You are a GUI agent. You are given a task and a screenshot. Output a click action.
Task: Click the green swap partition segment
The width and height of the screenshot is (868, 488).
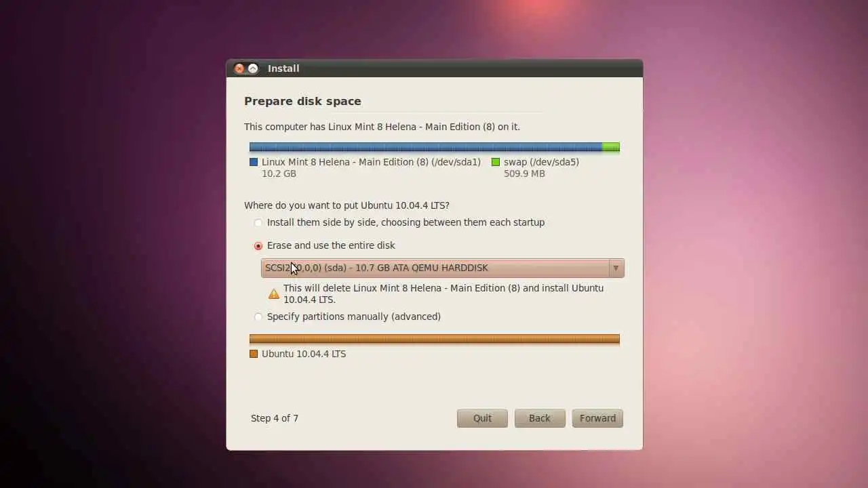[611, 147]
